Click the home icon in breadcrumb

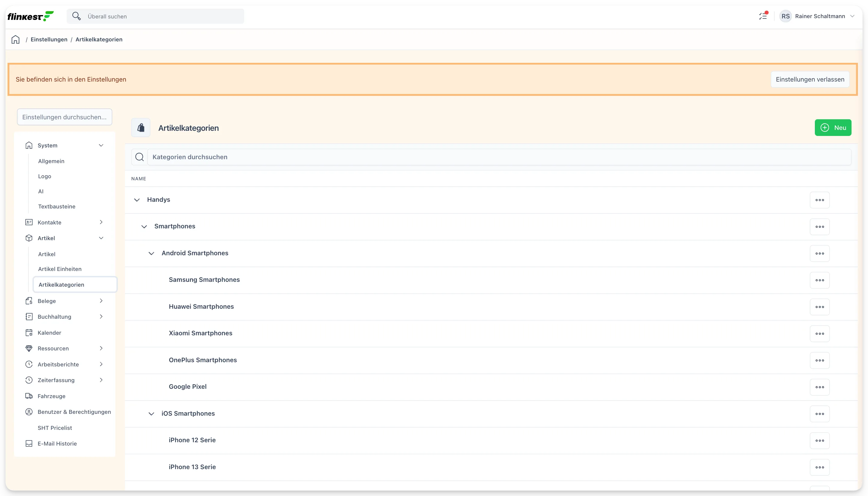point(16,40)
